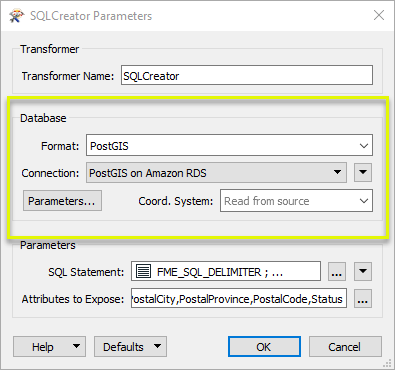Screen dimensions: 395x370
Task: Click the FME application icon in title bar
Action: [16, 16]
